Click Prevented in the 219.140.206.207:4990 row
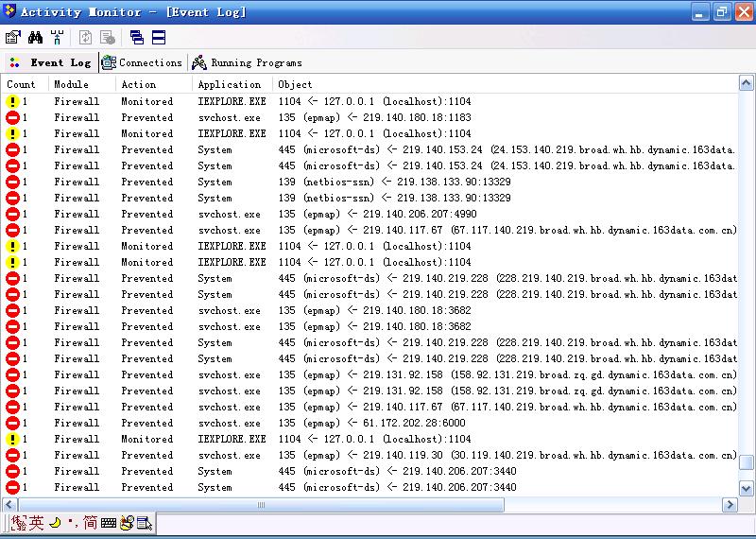756x539 pixels. (x=147, y=214)
